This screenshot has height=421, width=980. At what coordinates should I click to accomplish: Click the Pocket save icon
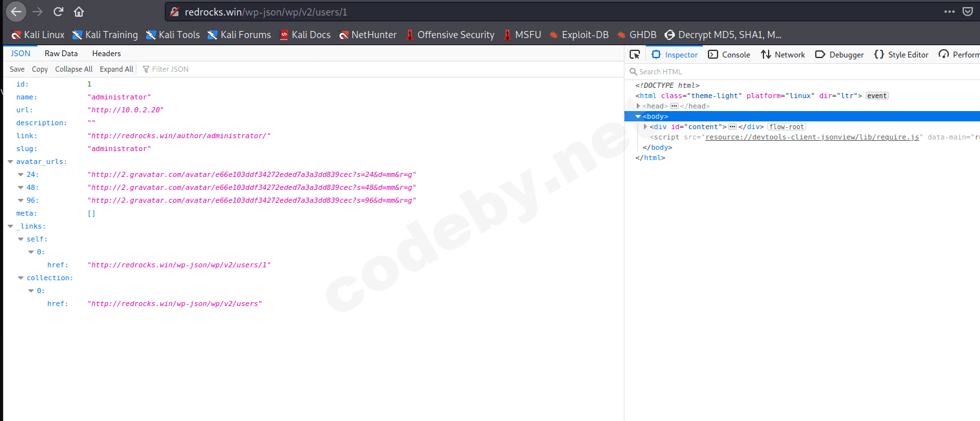click(x=968, y=12)
